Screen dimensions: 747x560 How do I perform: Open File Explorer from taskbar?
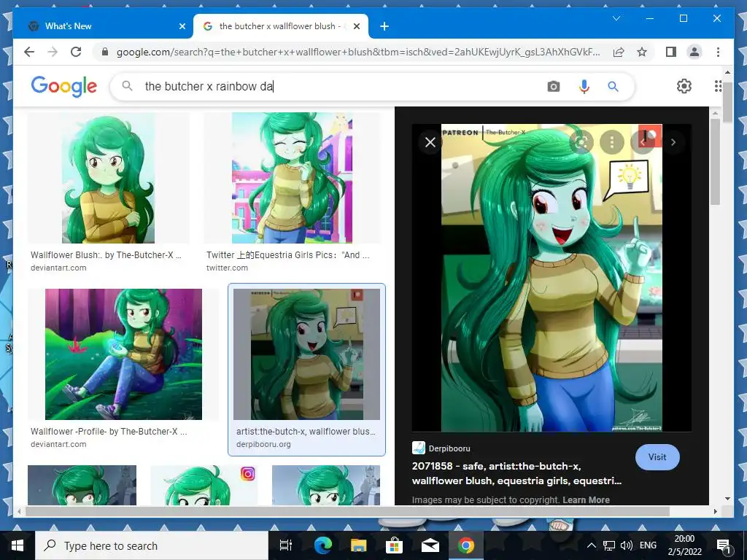point(358,545)
